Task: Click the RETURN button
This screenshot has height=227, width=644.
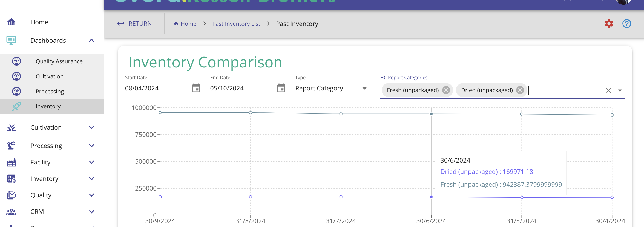Action: (134, 24)
